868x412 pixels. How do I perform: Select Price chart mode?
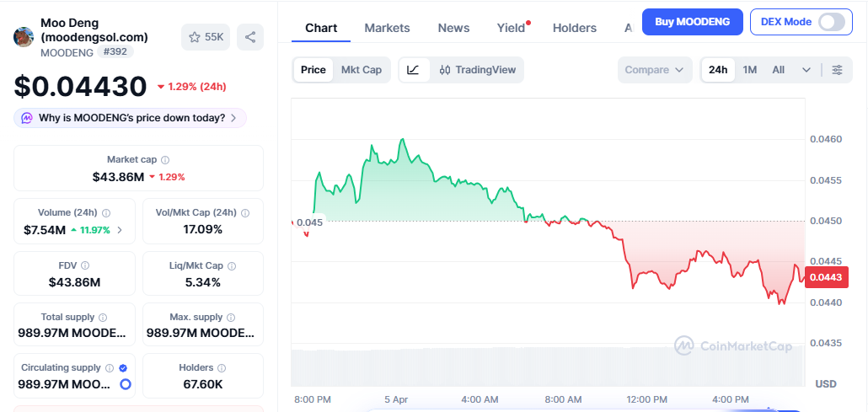[313, 70]
